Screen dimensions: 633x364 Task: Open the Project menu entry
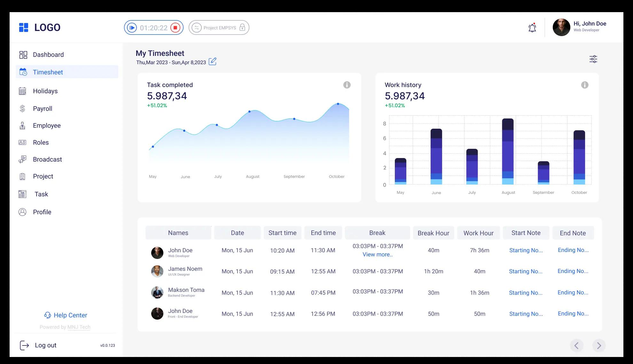pos(43,176)
